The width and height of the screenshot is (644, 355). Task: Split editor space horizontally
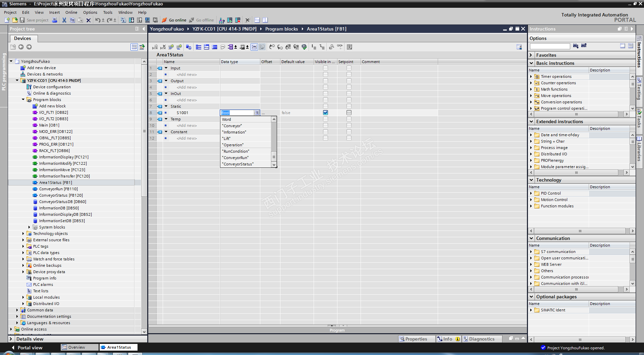click(x=257, y=20)
